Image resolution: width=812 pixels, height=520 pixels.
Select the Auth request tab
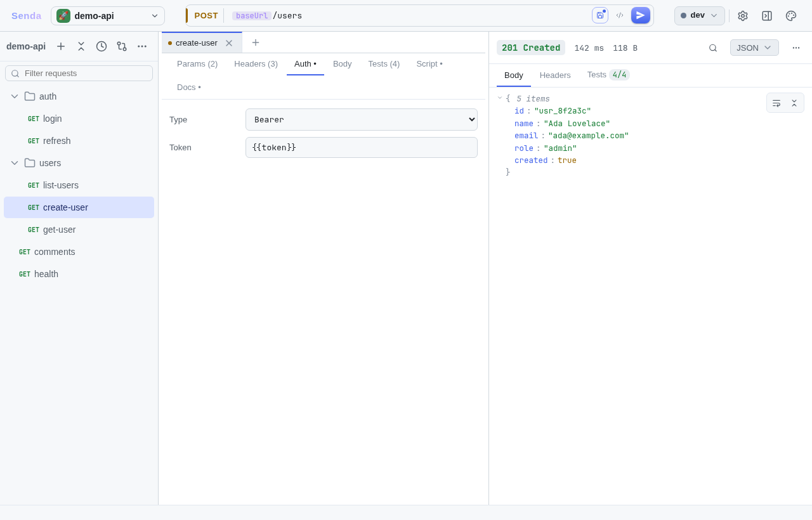click(305, 64)
